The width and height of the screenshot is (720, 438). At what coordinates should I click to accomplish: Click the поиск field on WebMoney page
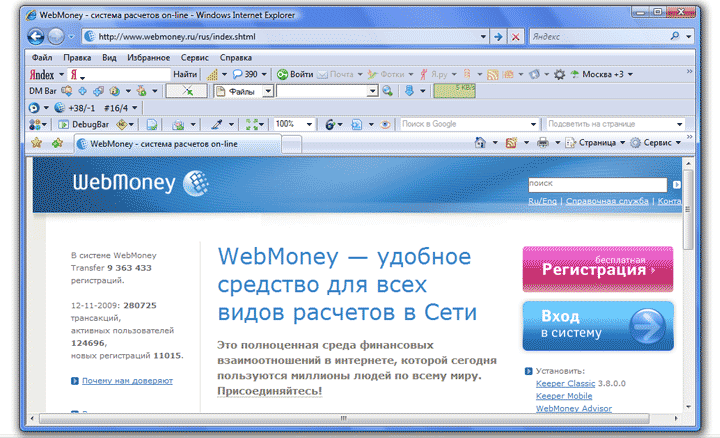(x=597, y=185)
